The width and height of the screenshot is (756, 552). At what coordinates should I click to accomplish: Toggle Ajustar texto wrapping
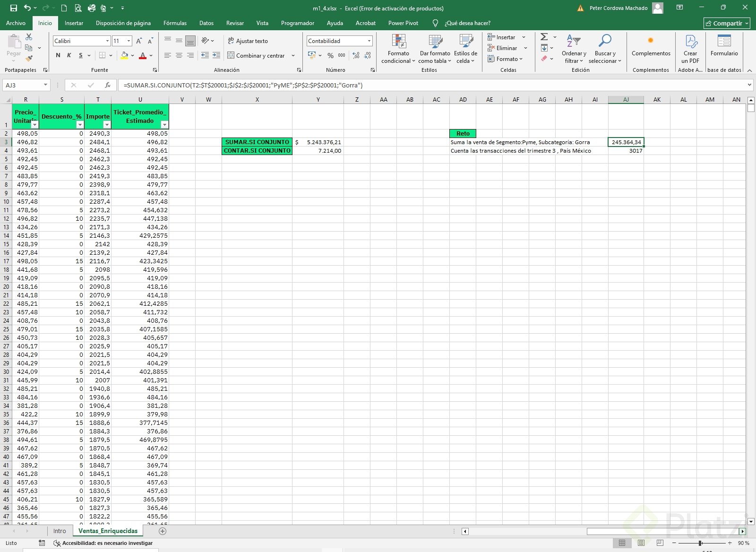(248, 41)
